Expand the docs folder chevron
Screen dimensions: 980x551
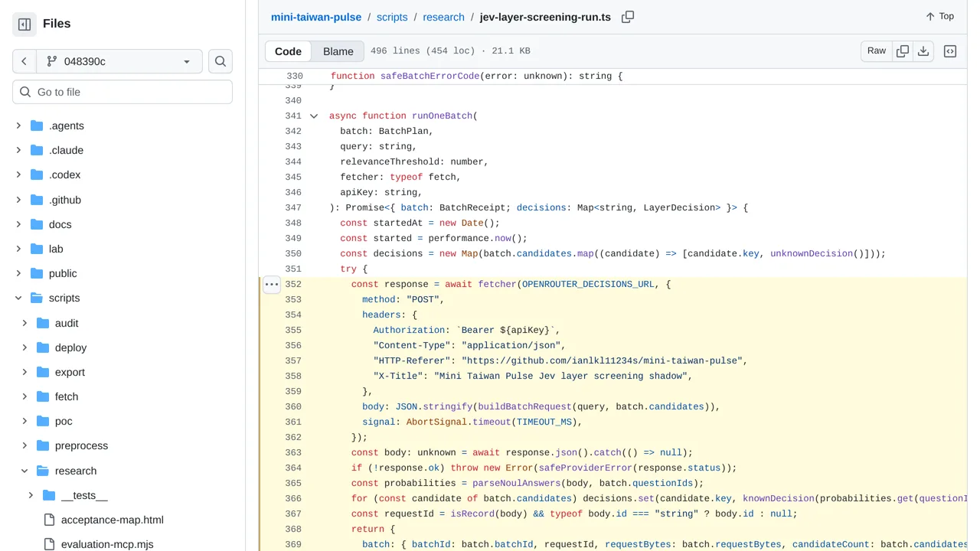(x=18, y=224)
